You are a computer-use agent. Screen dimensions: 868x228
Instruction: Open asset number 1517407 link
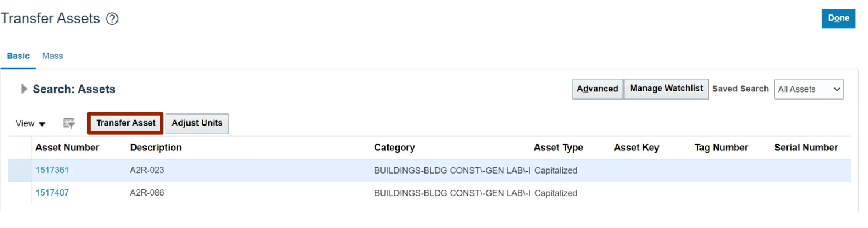[x=52, y=193]
